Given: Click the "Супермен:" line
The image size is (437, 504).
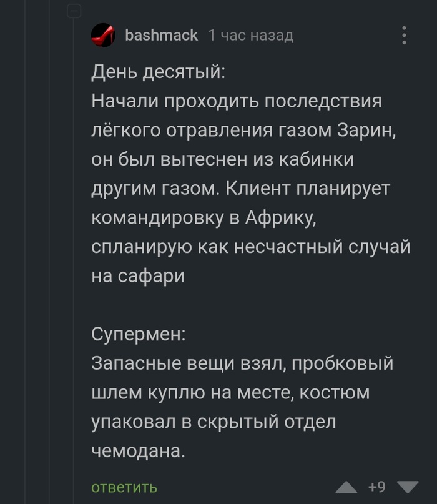Looking at the screenshot, I should [x=138, y=334].
